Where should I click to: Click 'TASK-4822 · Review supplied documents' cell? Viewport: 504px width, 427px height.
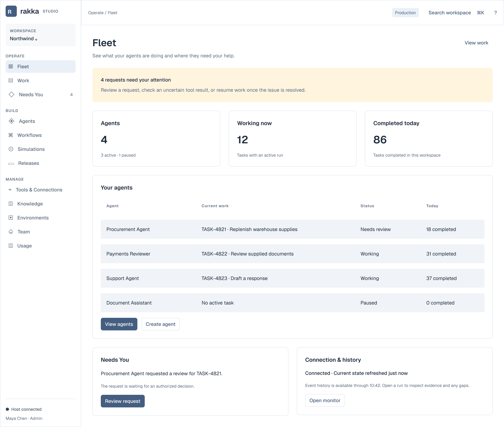pos(247,254)
